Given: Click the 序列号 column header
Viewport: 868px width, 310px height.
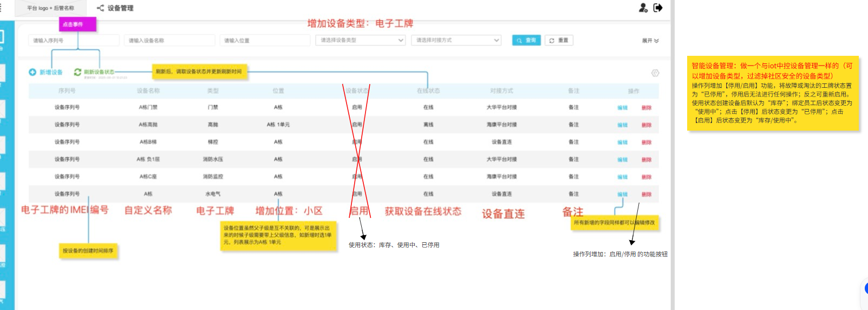Looking at the screenshot, I should coord(67,91).
